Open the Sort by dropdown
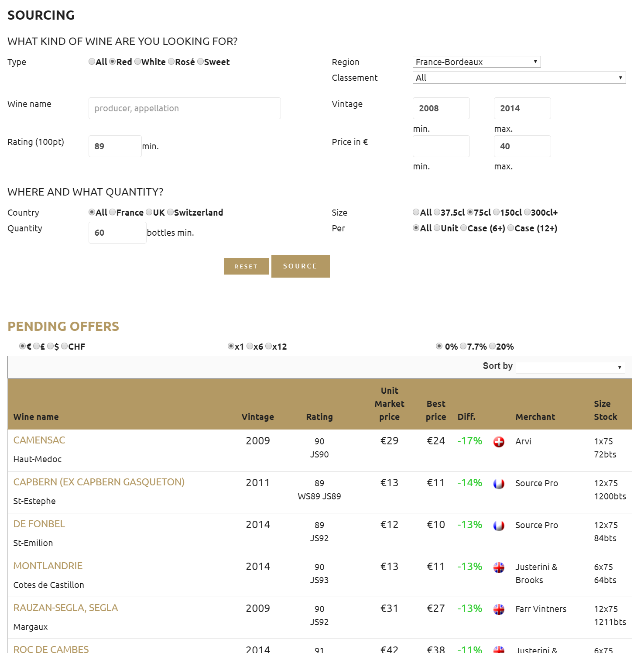The height and width of the screenshot is (653, 644). [x=570, y=368]
